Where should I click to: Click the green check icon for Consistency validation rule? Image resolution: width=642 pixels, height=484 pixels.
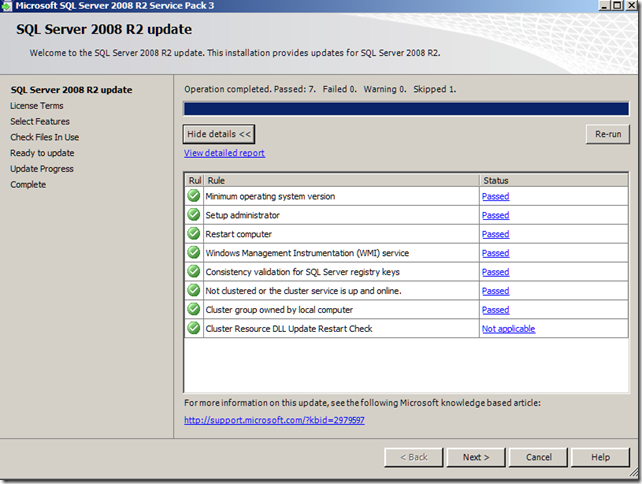pyautogui.click(x=194, y=271)
